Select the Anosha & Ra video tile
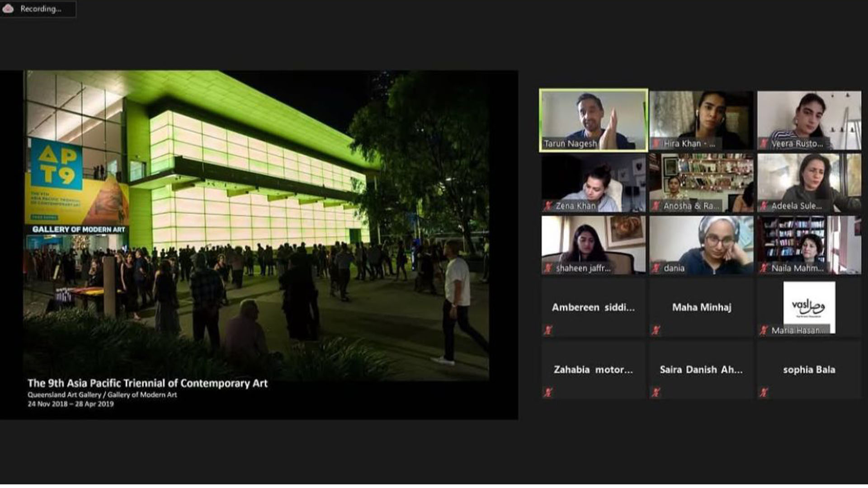 coord(702,183)
